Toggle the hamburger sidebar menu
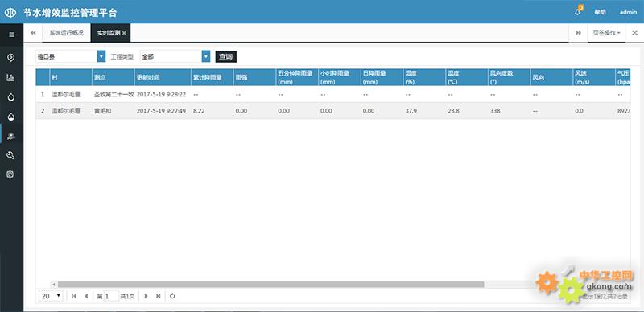 click(11, 35)
